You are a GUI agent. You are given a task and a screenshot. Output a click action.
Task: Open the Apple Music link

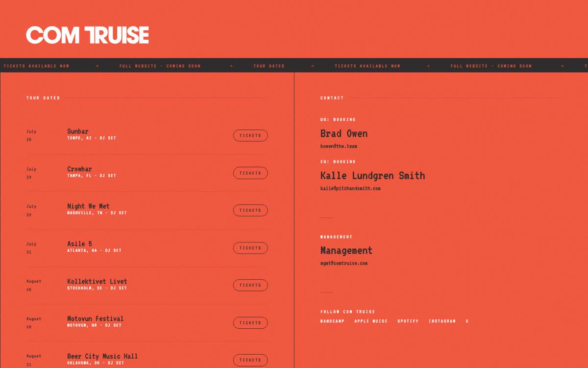click(x=371, y=321)
